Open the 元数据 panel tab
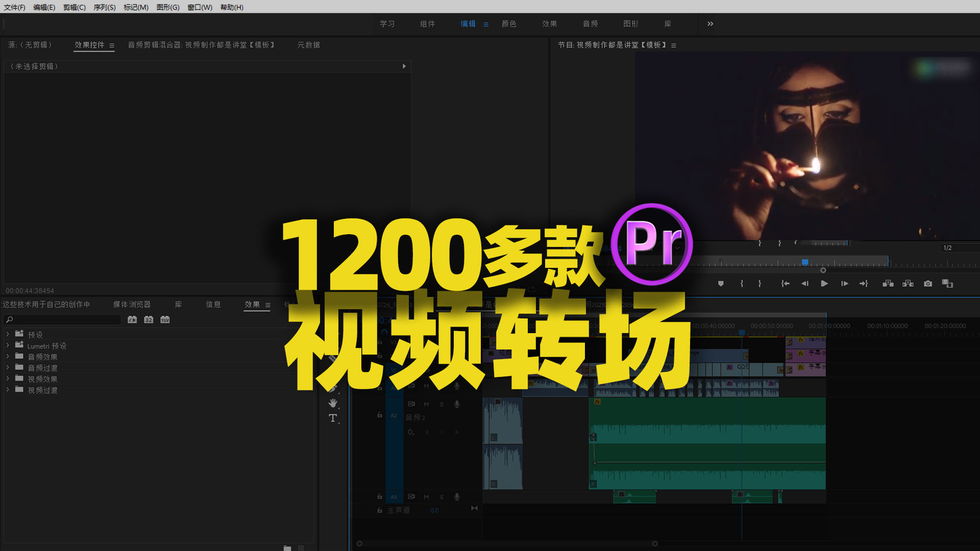This screenshot has width=980, height=551. click(308, 45)
